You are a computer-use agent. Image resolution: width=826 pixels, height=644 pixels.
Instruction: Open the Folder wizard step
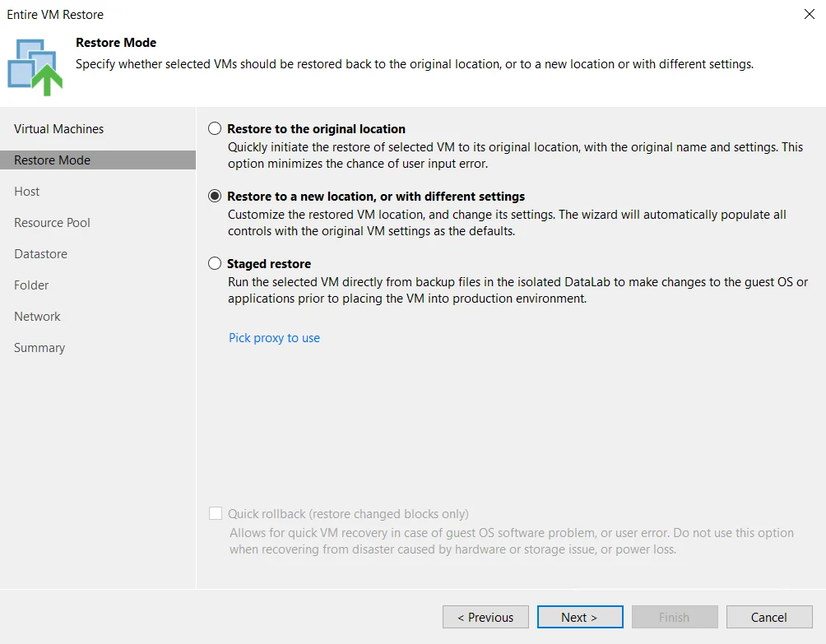[x=31, y=285]
